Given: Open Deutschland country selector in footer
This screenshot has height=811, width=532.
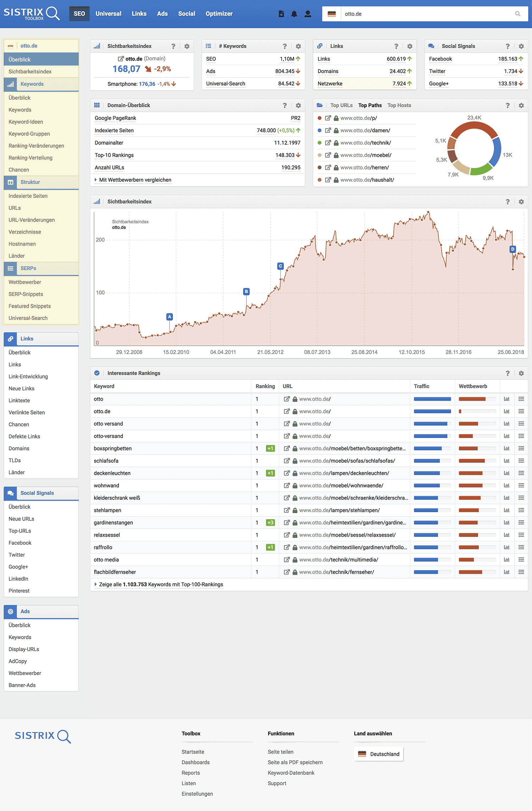Looking at the screenshot, I should [x=378, y=754].
